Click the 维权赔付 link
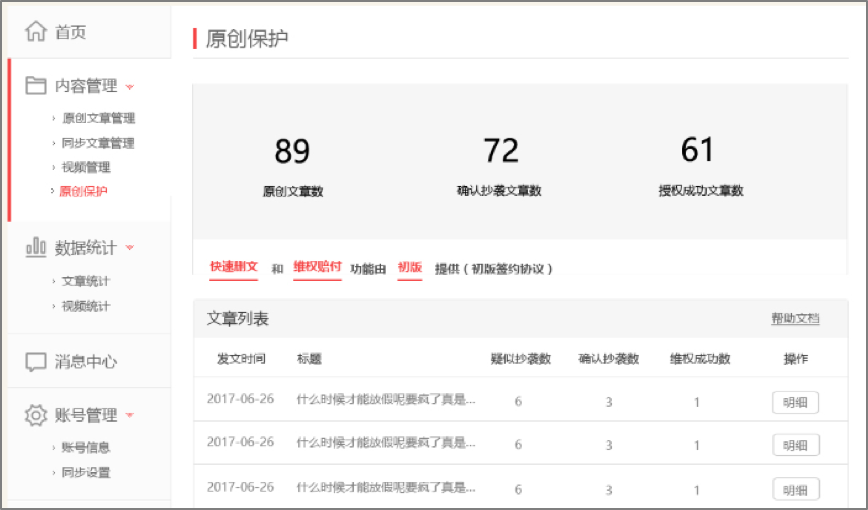Image resolution: width=868 pixels, height=510 pixels. [317, 268]
